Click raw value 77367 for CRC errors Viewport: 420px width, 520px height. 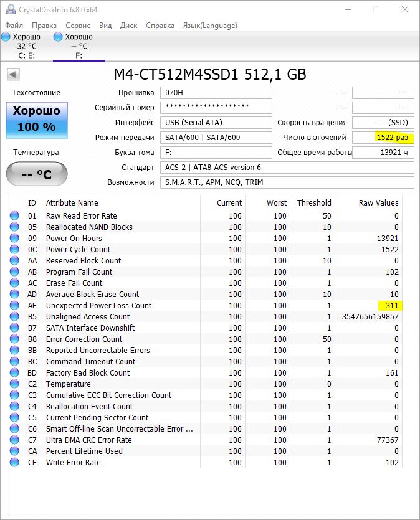[x=388, y=440]
